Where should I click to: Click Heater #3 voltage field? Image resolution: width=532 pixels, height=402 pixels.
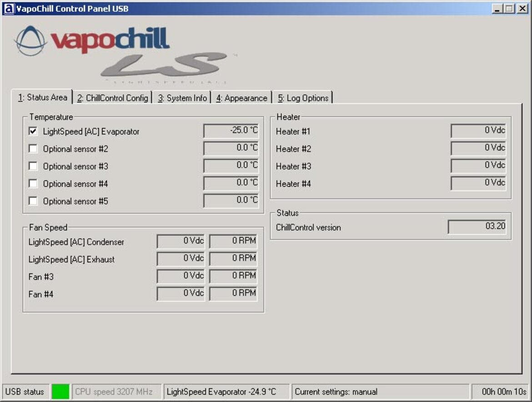[x=478, y=166]
